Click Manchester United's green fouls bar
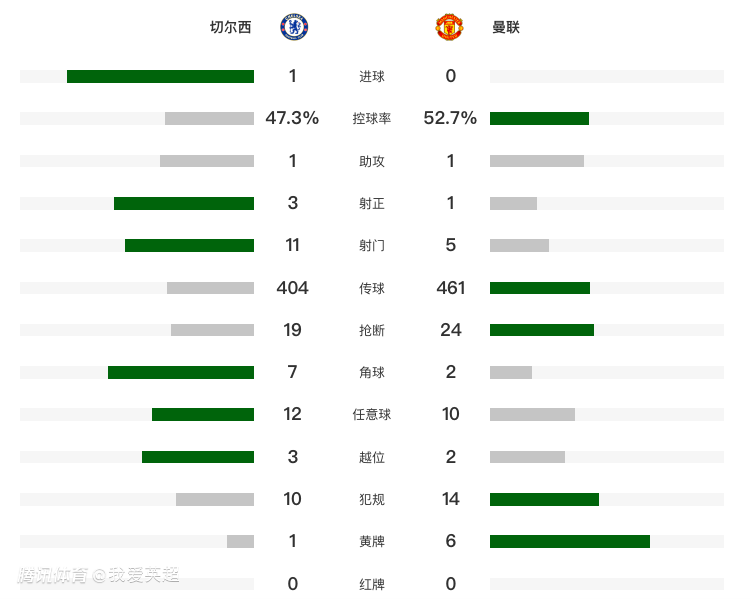Viewport: 750px width, 599px height. click(544, 499)
